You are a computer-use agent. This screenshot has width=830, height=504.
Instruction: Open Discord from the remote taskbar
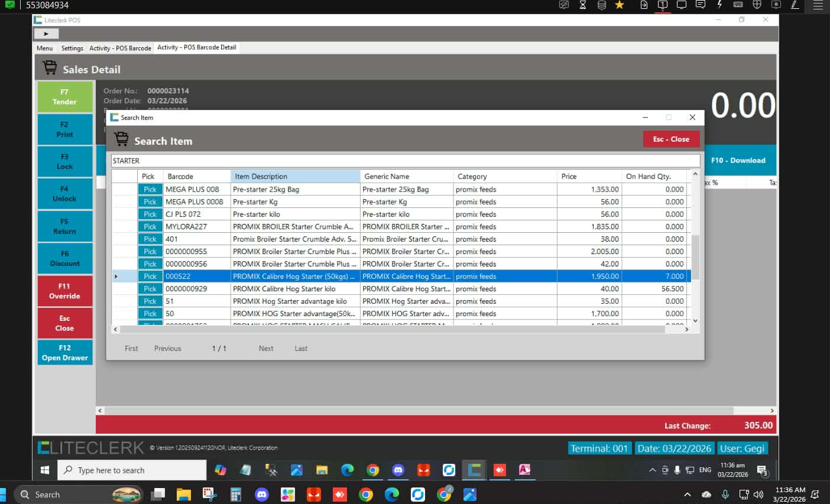click(398, 470)
